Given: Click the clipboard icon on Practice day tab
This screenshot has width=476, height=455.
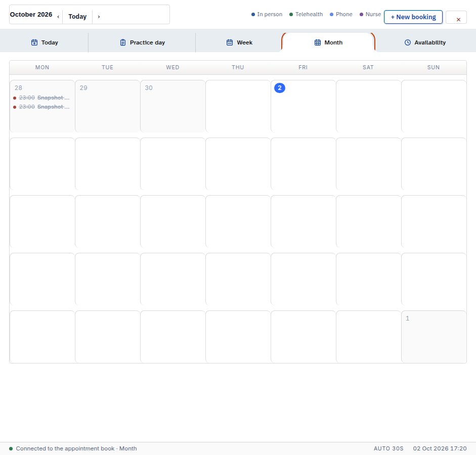Looking at the screenshot, I should tap(122, 42).
